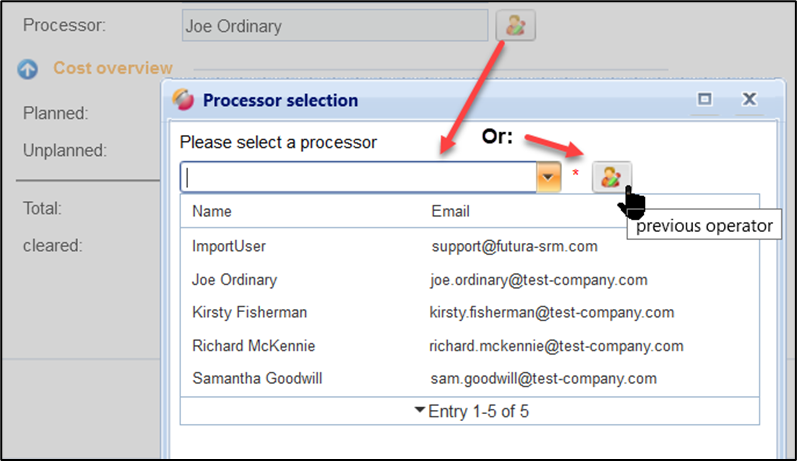Open the processor combo box dropdown arrow
Screen dimensions: 797x461
(548, 178)
